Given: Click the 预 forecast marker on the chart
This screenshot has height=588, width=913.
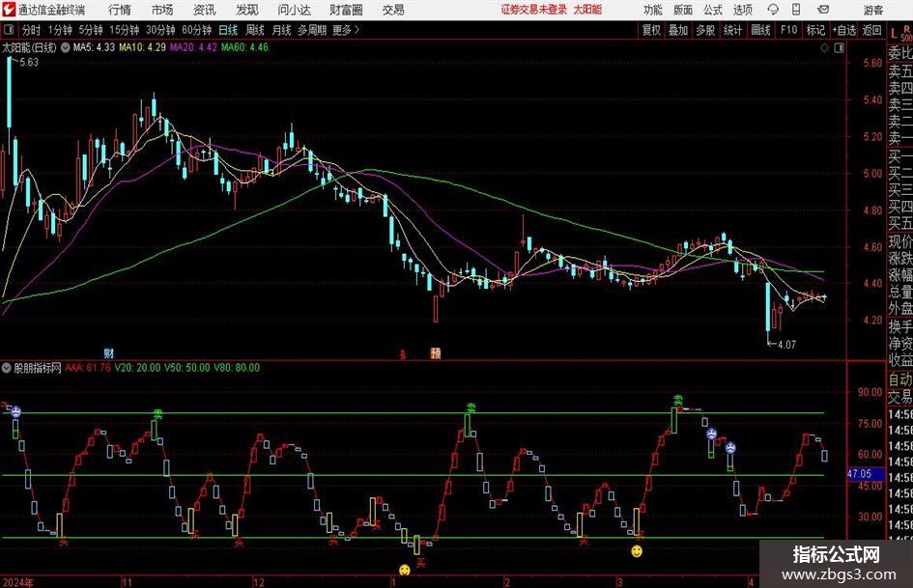Looking at the screenshot, I should (x=436, y=352).
